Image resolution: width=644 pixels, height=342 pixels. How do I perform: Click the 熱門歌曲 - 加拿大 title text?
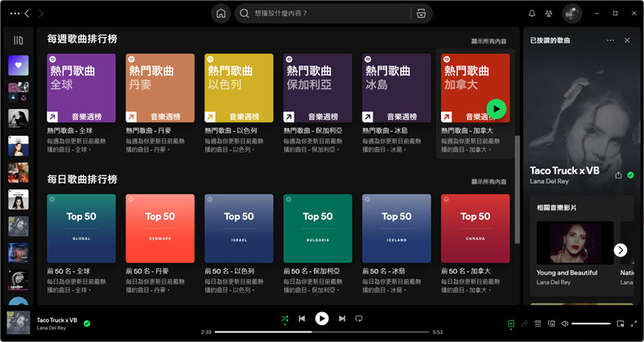point(467,130)
